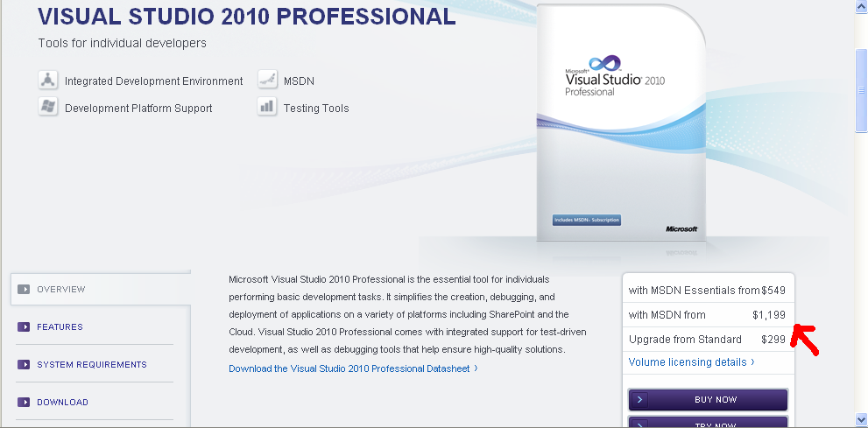Click the MSDN feature label

click(x=299, y=81)
